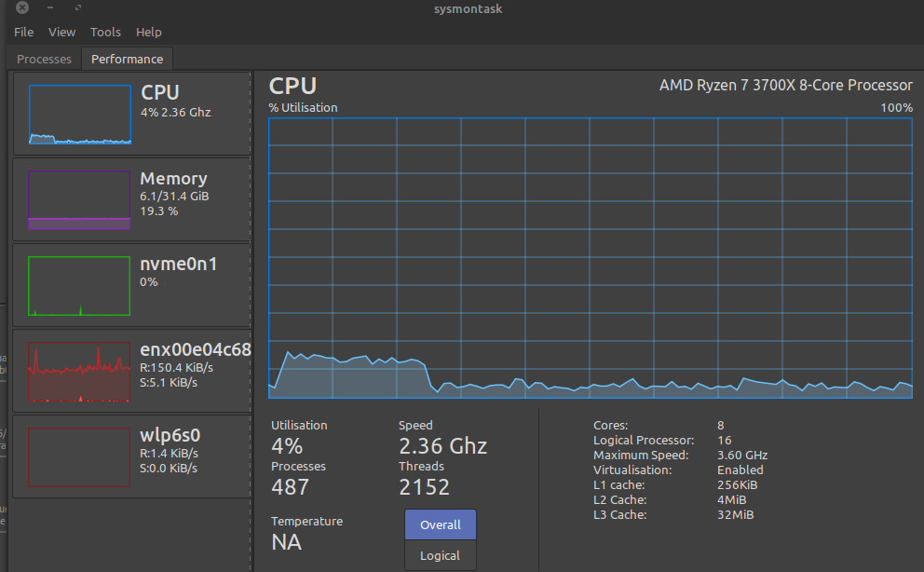Click the restore window icon in the titlebar
This screenshot has height=572, width=924.
(77, 7)
